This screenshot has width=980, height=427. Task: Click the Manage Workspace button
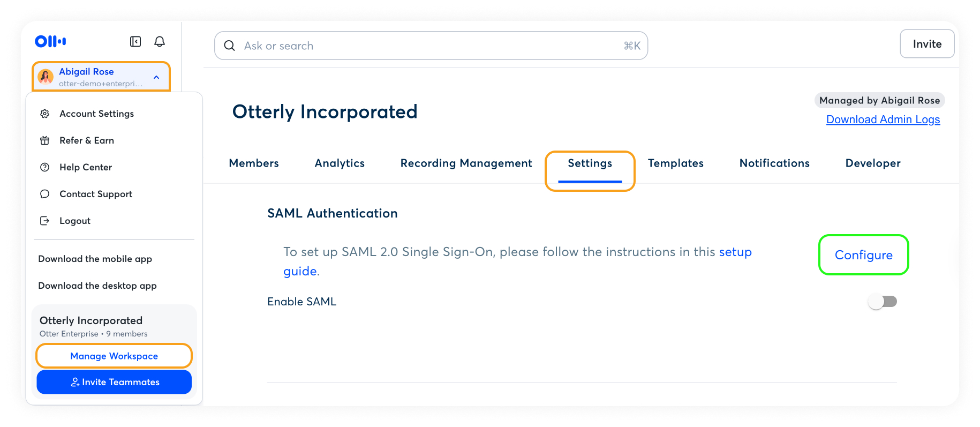pos(114,356)
